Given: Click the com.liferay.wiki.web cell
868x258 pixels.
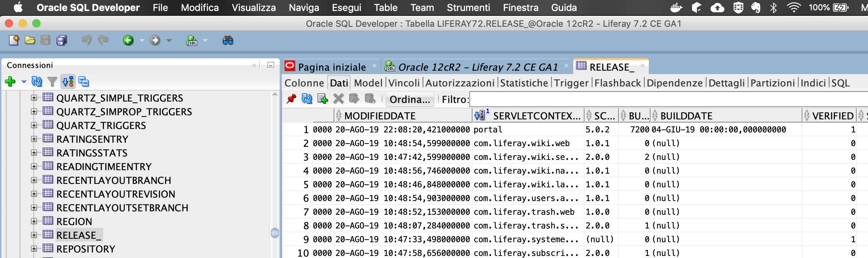Looking at the screenshot, I should [x=528, y=143].
